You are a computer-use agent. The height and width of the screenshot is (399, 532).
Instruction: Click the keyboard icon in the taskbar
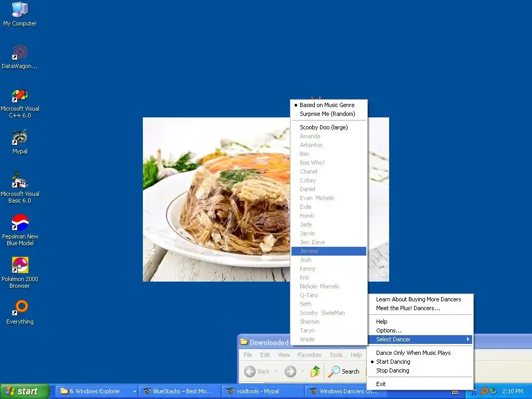click(x=455, y=392)
